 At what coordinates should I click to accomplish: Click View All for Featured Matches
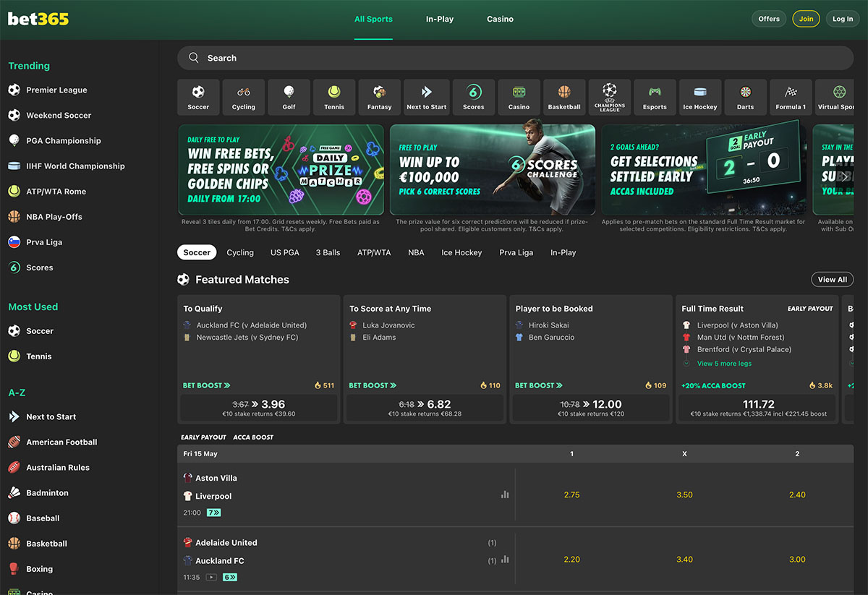[833, 280]
